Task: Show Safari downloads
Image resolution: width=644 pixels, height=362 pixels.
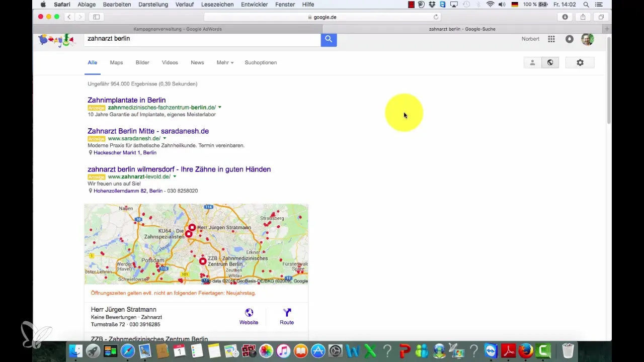Action: tap(565, 17)
